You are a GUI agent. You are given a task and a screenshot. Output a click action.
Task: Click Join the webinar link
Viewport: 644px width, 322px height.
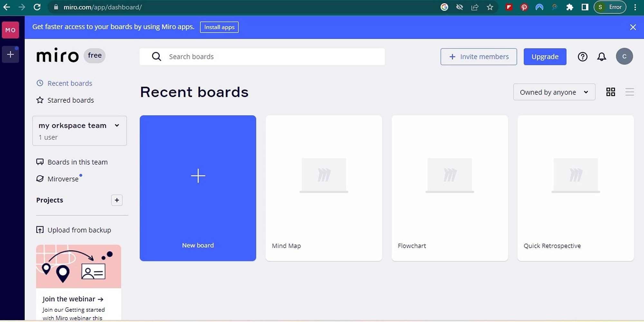coord(73,299)
